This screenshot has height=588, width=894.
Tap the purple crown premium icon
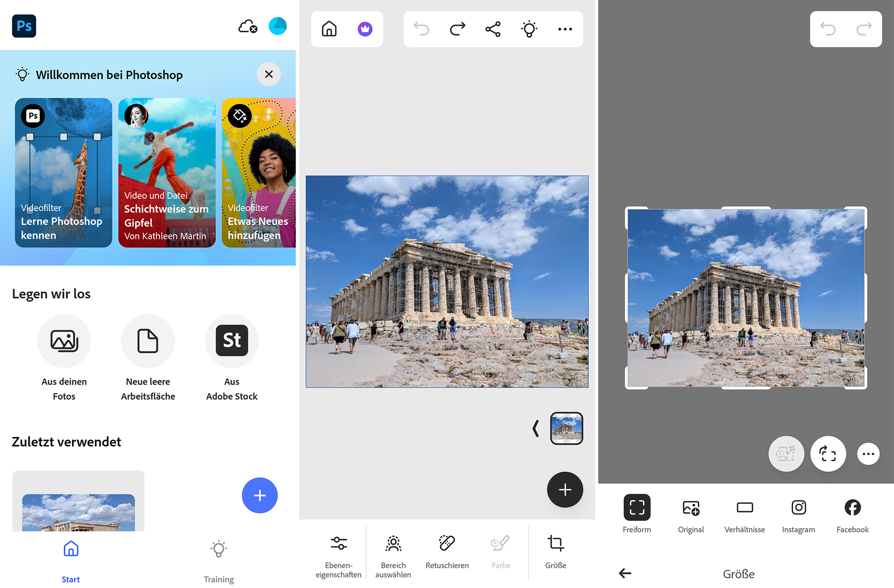click(365, 29)
